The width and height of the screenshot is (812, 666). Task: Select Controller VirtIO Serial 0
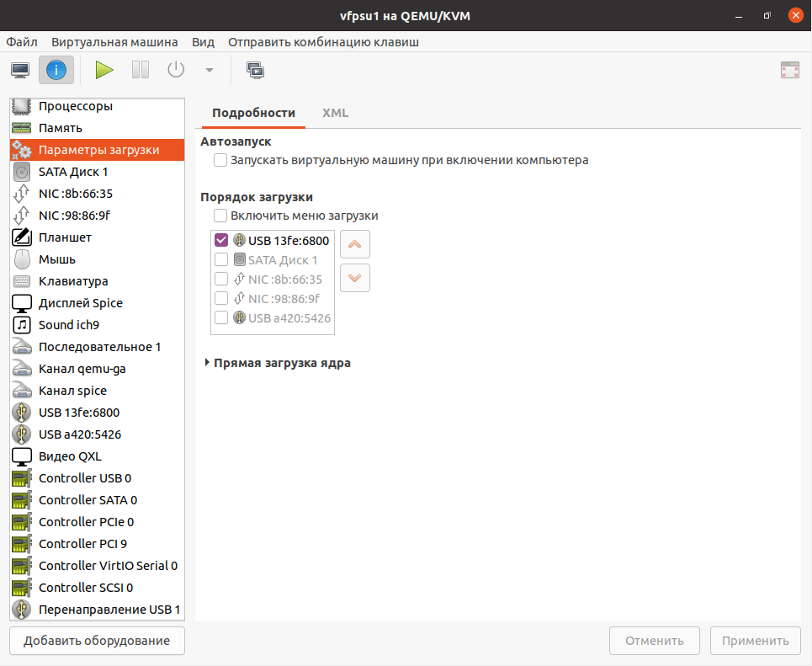98,566
